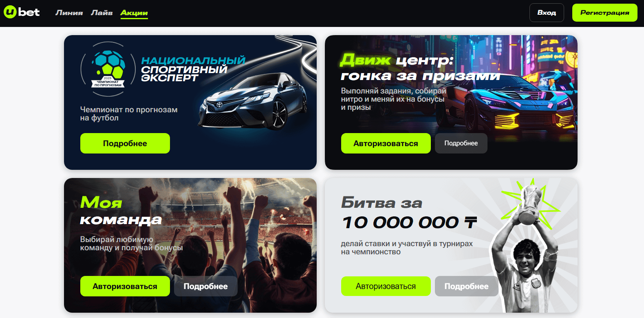644x318 pixels.
Task: Open the Лайв menu item
Action: (x=101, y=13)
